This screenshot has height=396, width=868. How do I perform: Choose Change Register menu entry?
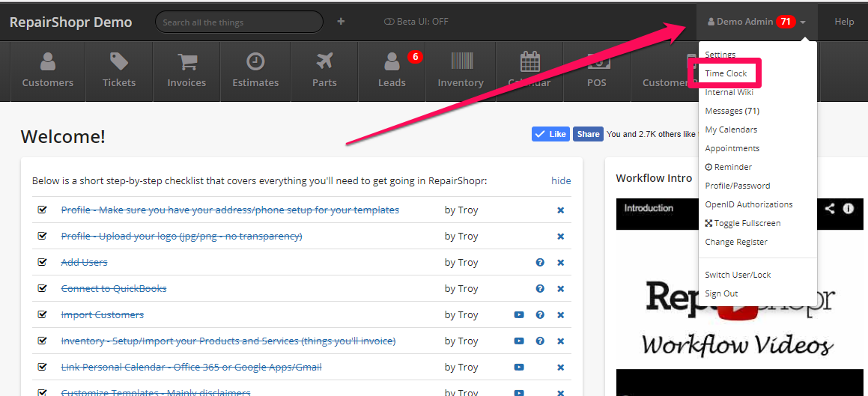[x=736, y=243]
